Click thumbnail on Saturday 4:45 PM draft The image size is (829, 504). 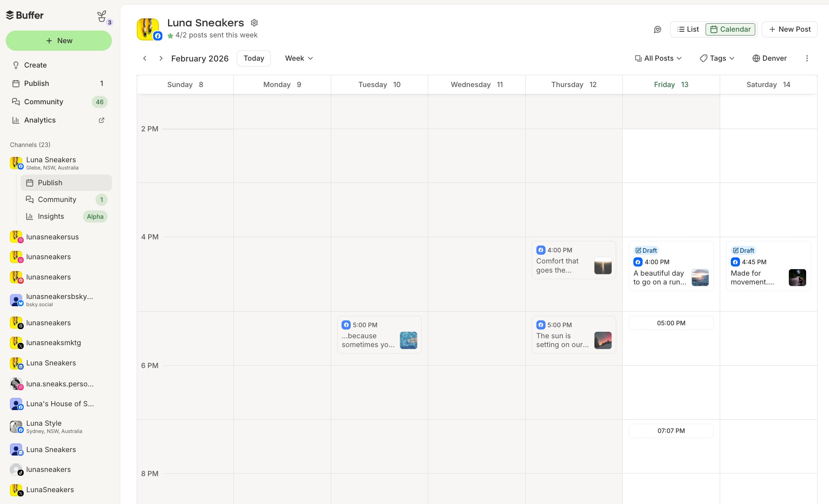[797, 278]
